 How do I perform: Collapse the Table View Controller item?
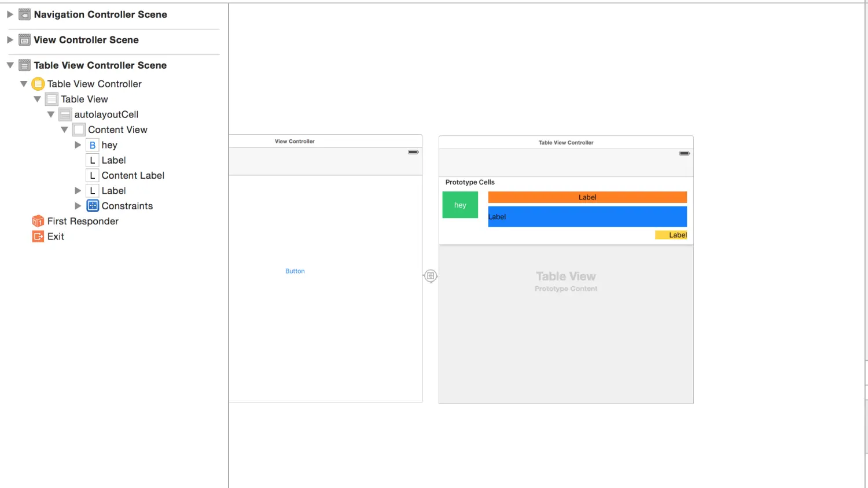pos(24,84)
